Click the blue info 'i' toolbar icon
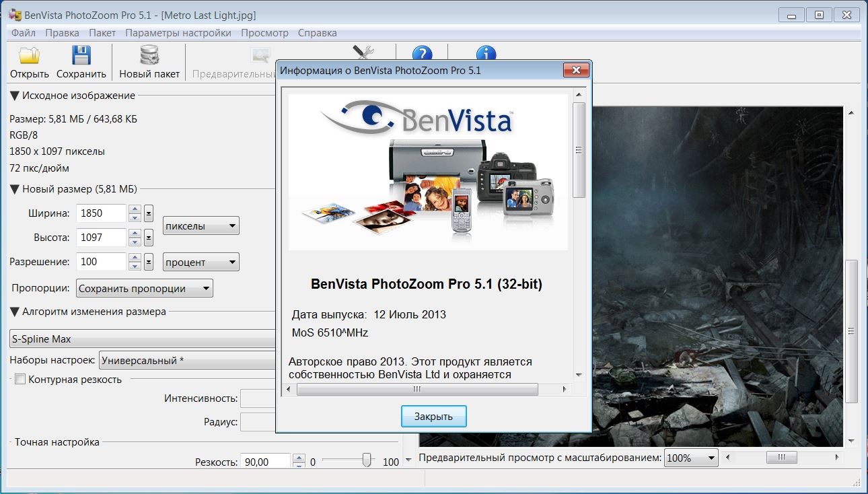The image size is (868, 494). click(x=486, y=53)
